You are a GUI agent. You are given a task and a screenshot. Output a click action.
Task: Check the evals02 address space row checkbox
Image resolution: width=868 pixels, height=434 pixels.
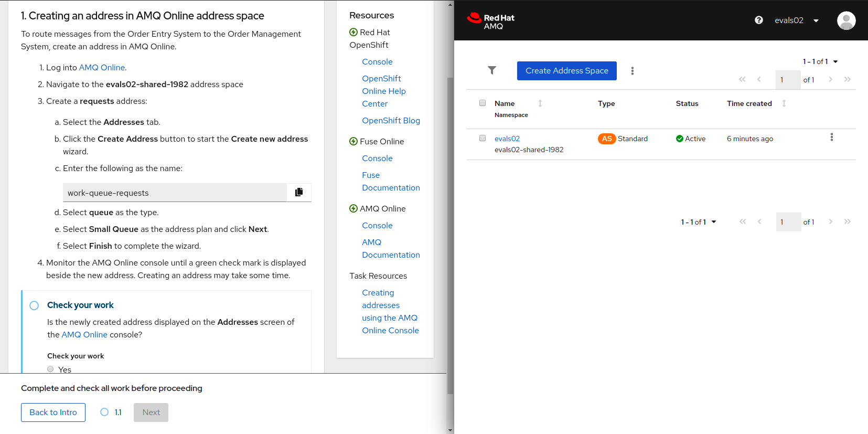483,138
